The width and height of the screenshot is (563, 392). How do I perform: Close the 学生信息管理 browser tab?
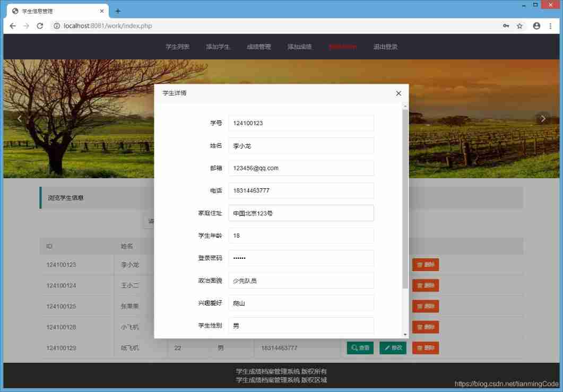click(102, 11)
